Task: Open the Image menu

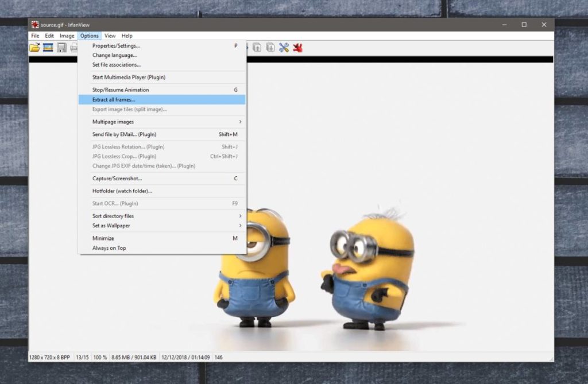Action: click(x=67, y=36)
